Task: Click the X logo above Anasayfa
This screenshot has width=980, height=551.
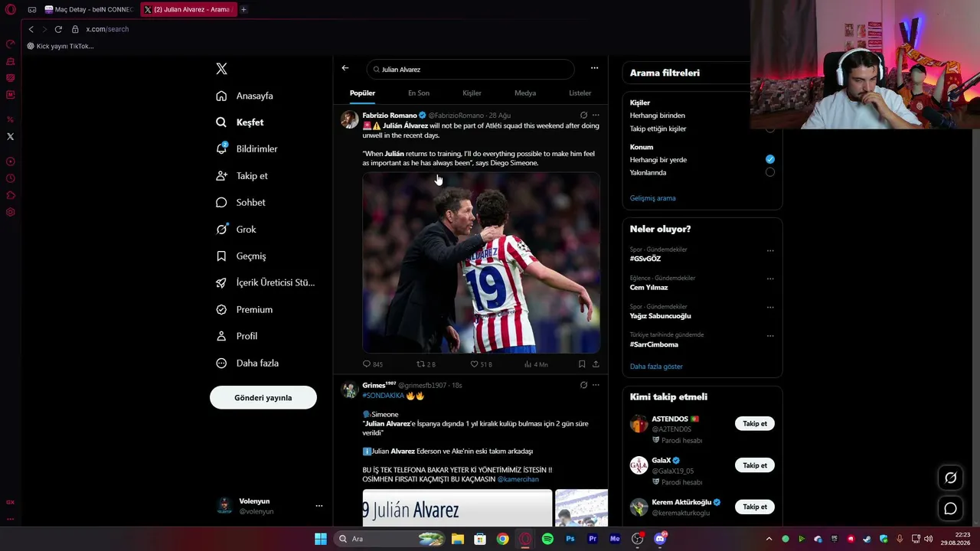Action: pyautogui.click(x=221, y=69)
